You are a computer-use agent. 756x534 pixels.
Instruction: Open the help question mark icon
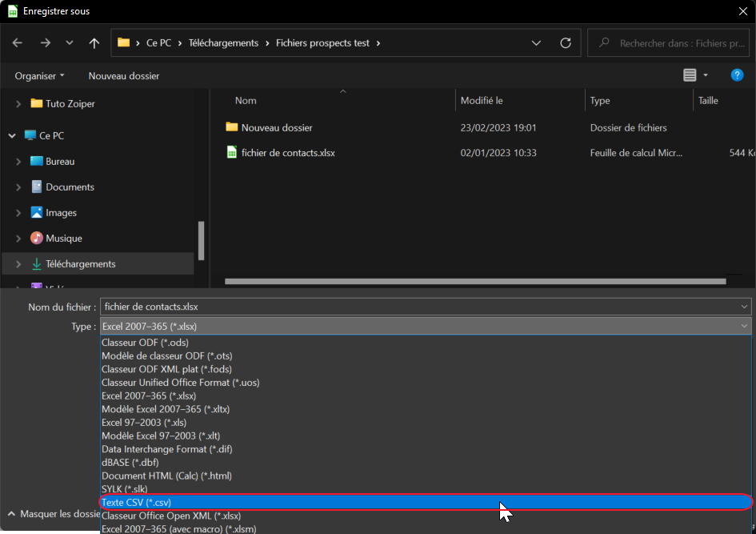(x=738, y=75)
